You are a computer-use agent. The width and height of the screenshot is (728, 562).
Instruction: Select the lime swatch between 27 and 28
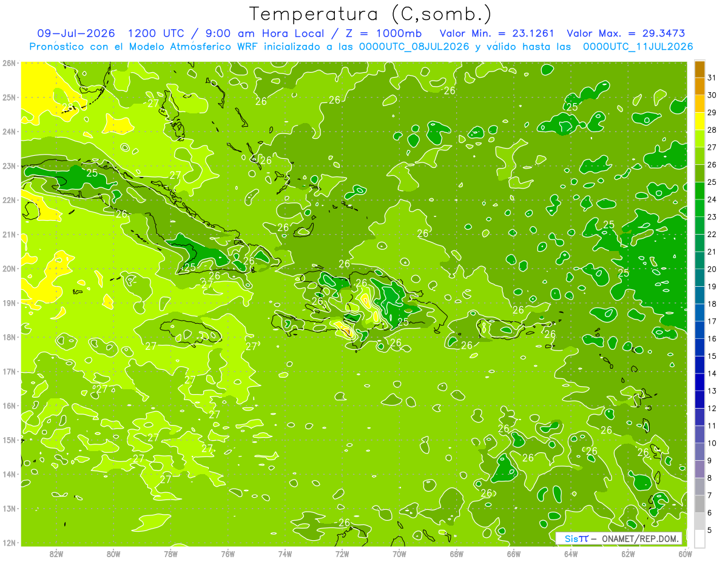coord(699,139)
